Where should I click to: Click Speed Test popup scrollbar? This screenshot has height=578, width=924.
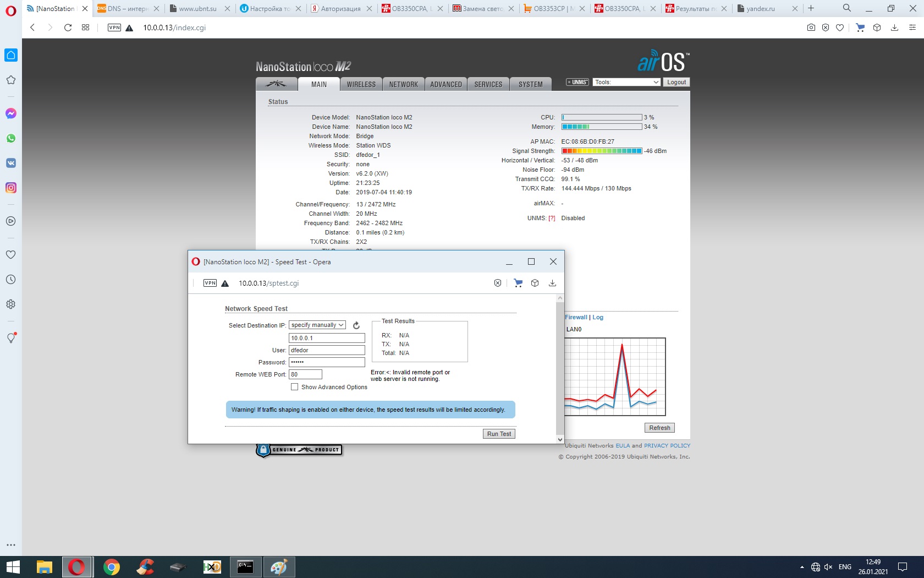pos(560,368)
